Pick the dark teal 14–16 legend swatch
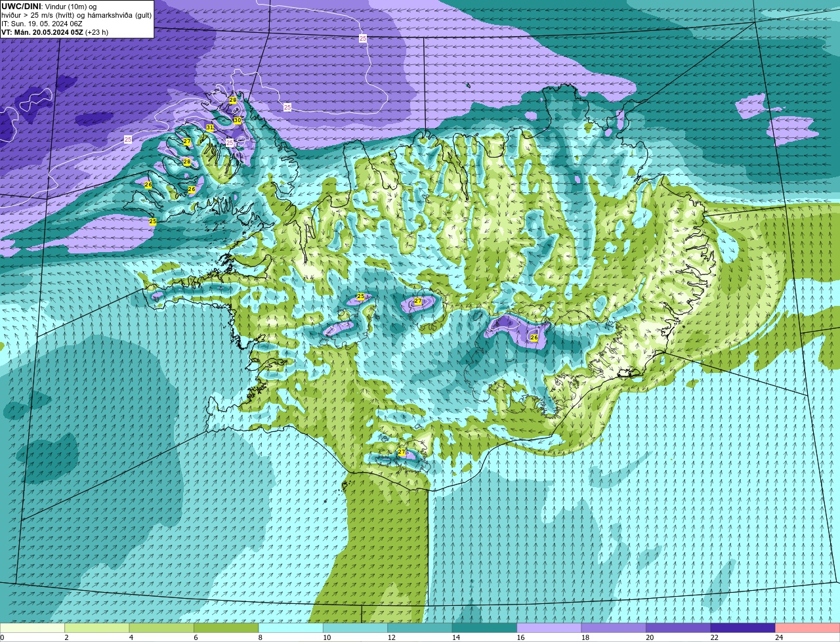Screen dimensions: 840x642 (x=485, y=628)
